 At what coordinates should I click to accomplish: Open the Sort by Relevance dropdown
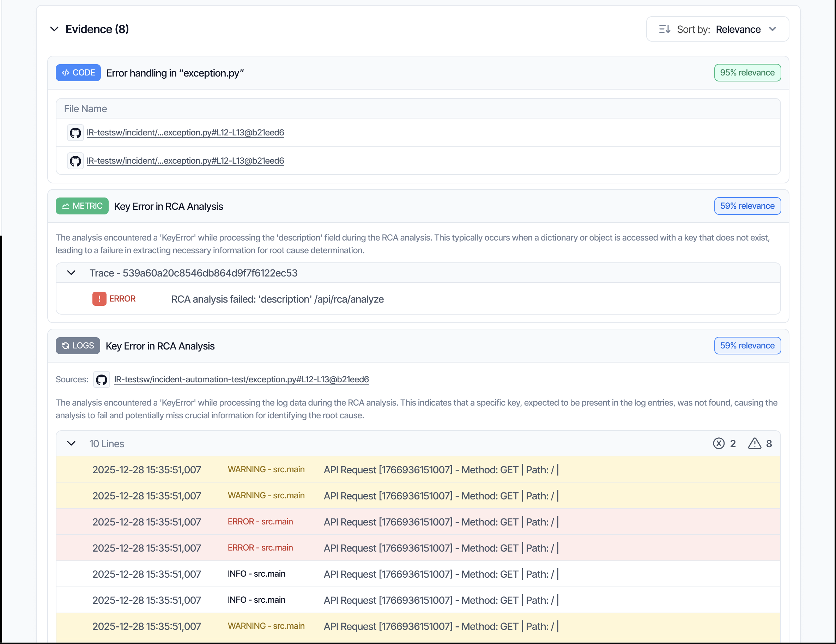coord(739,30)
